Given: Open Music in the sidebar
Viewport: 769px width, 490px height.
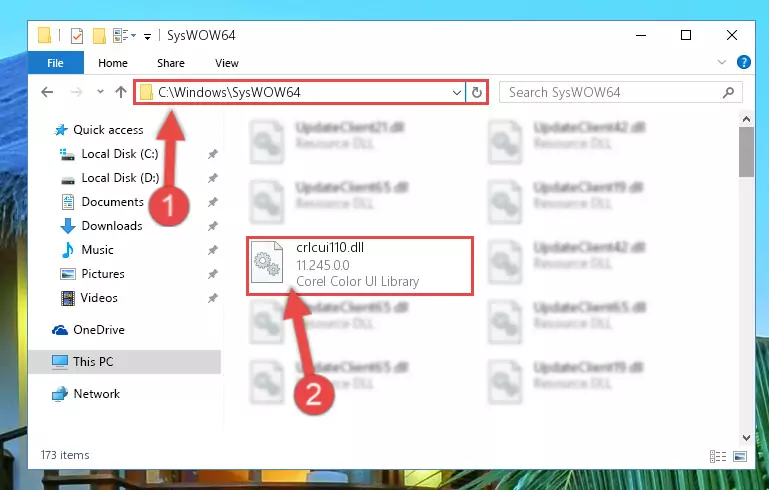Looking at the screenshot, I should pyautogui.click(x=97, y=250).
